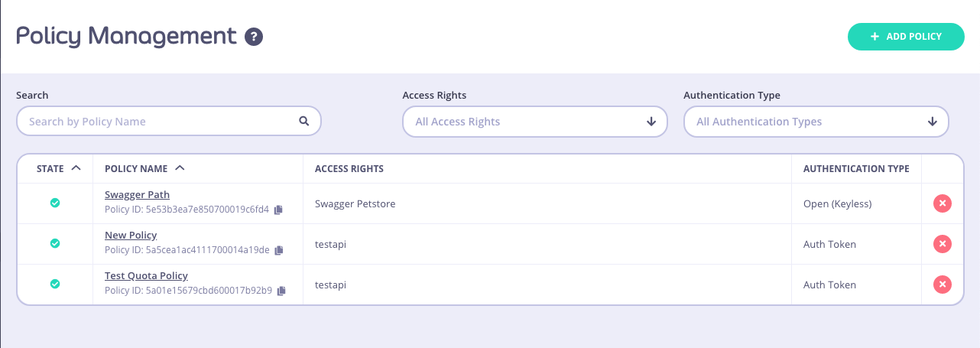The width and height of the screenshot is (980, 348).
Task: Click the Search by Policy Name field
Action: coord(157,122)
